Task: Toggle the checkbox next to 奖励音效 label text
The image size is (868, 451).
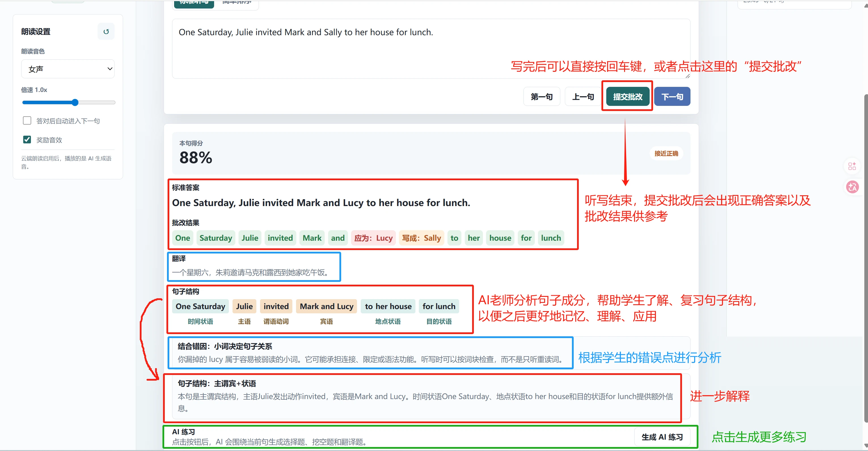Action: point(27,139)
